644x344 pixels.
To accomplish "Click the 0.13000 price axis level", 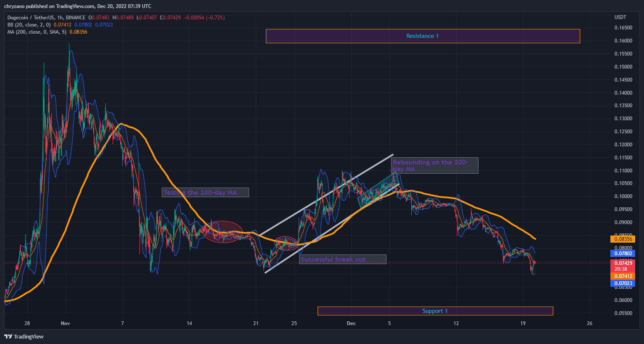I will (x=623, y=119).
